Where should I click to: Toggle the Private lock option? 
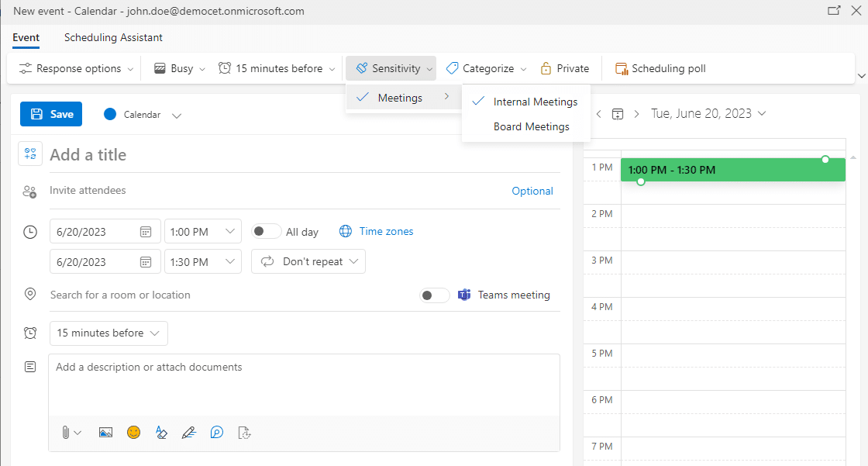[x=564, y=68]
